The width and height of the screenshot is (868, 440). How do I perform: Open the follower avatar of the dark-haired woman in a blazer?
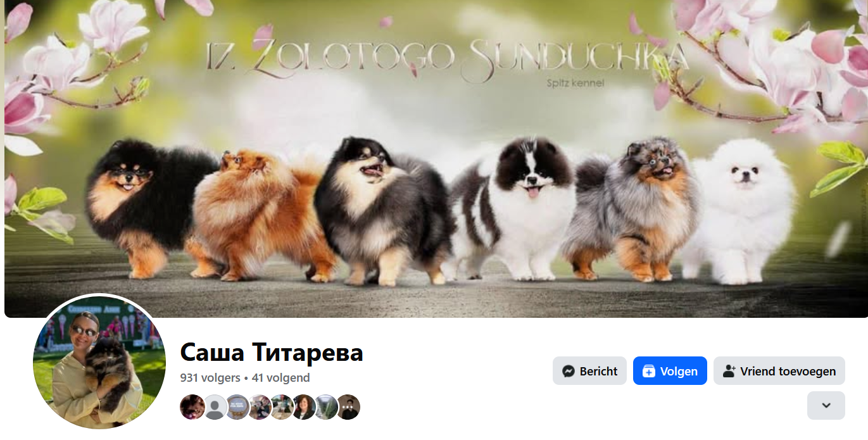coord(303,407)
